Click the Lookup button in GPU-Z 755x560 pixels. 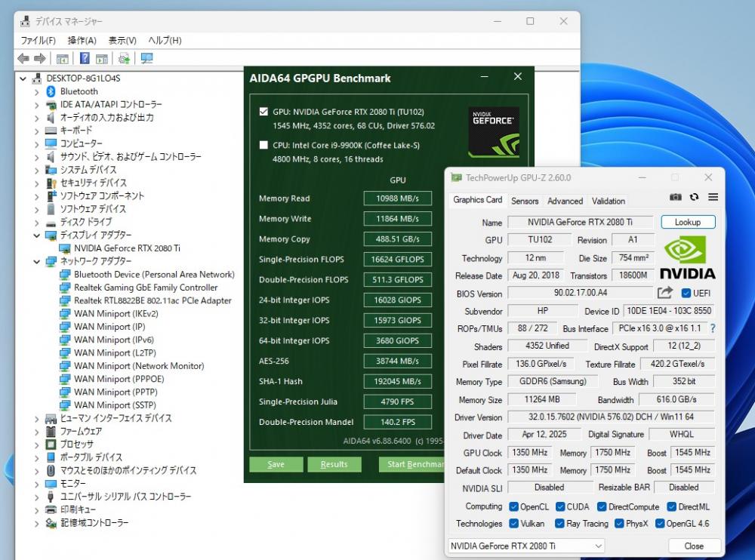[688, 222]
